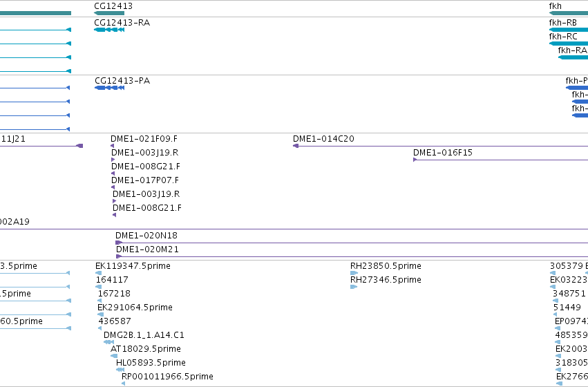The image size is (588, 387).
Task: Click the DME1-014C20 arrowhead glyph
Action: tap(296, 146)
